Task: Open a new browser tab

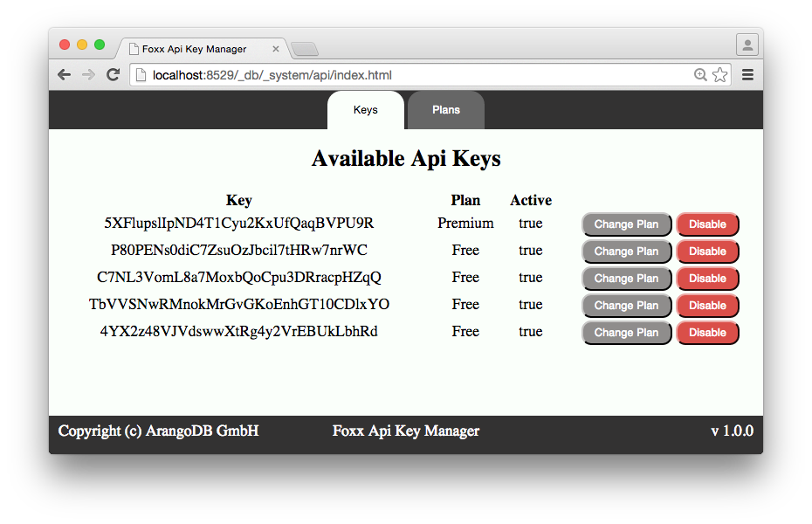Action: (x=304, y=49)
